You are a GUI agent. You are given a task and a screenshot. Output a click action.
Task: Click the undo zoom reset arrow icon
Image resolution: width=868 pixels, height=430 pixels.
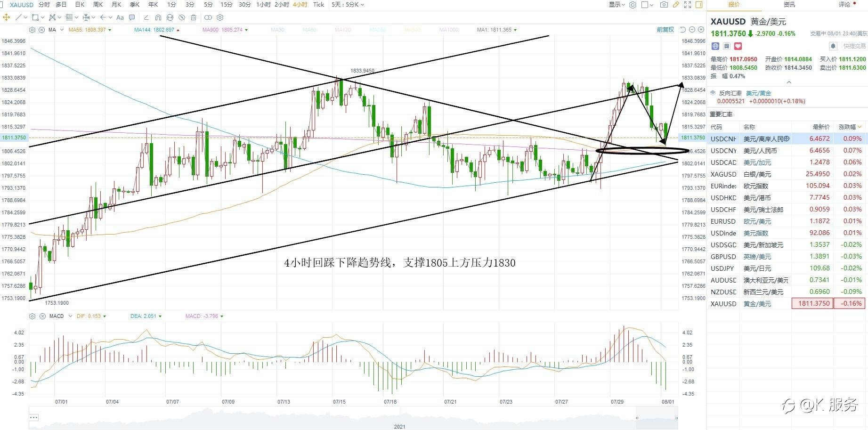coord(682,30)
